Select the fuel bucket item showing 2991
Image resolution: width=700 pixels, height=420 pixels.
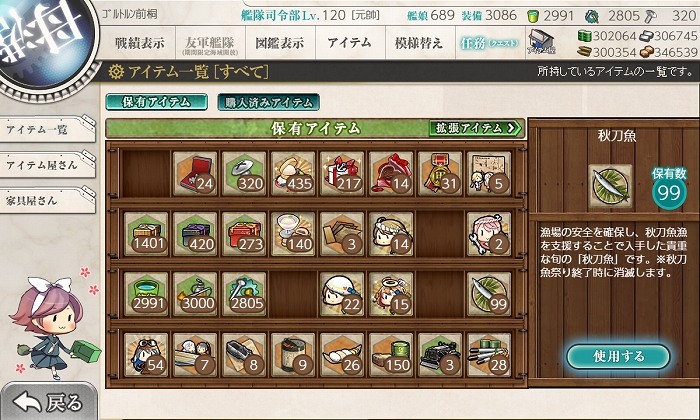click(146, 294)
